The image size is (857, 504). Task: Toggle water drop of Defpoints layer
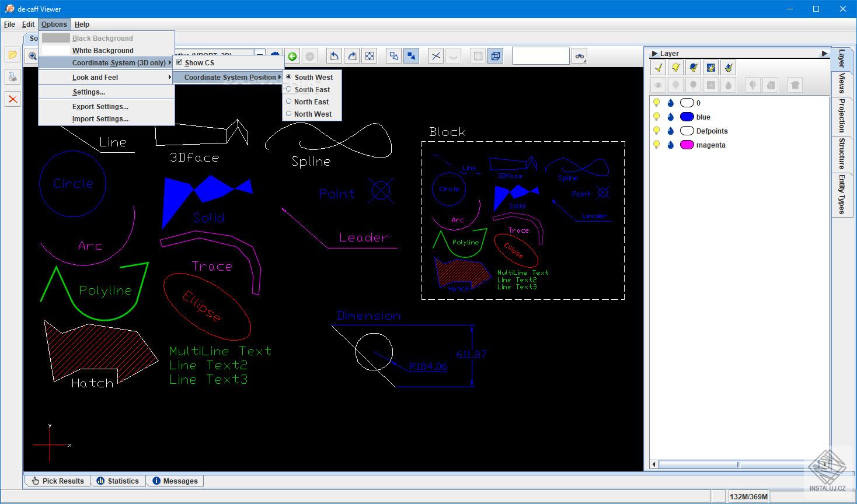(671, 131)
